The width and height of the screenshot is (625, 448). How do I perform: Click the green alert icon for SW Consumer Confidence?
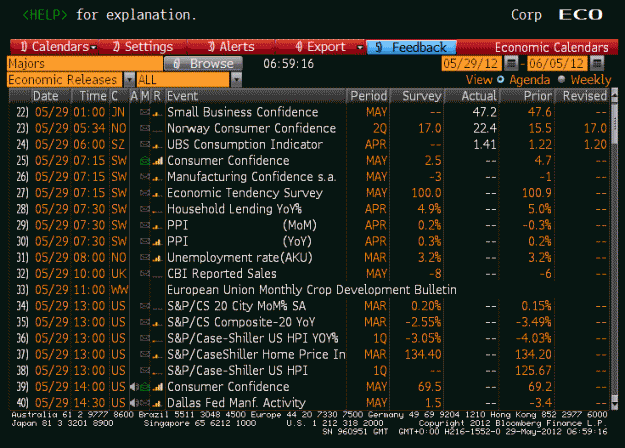pyautogui.click(x=145, y=161)
